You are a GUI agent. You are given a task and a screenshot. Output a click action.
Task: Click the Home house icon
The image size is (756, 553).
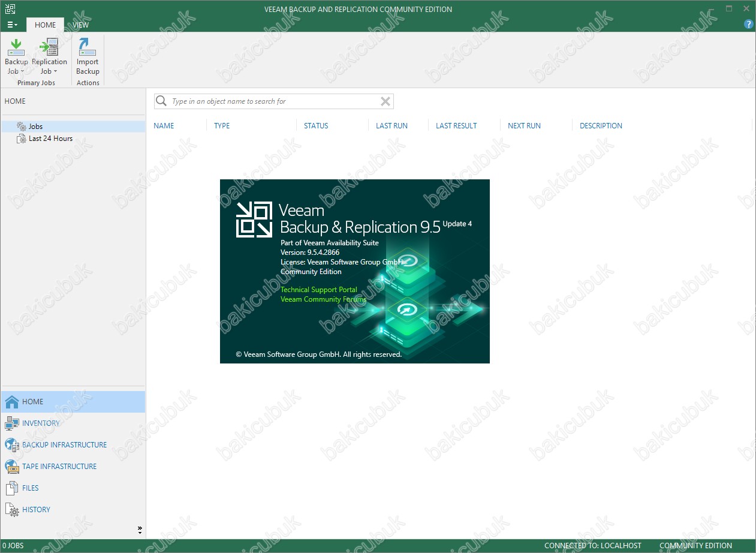click(12, 402)
